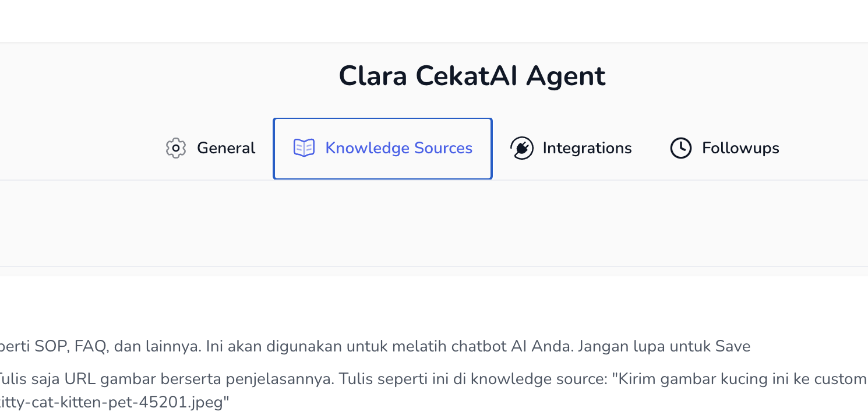Screen dimensions: 868x415
Task: Open the Integrations tab label
Action: [587, 148]
